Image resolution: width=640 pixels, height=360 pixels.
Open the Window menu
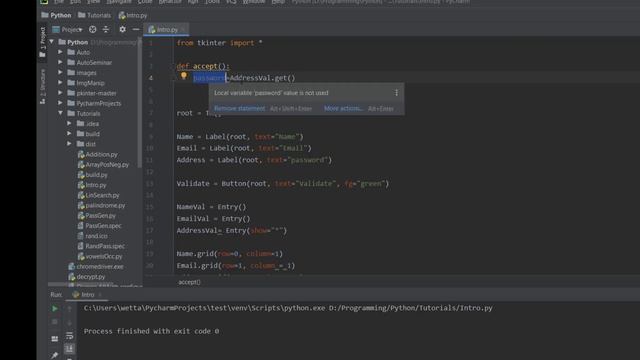[254, 2]
